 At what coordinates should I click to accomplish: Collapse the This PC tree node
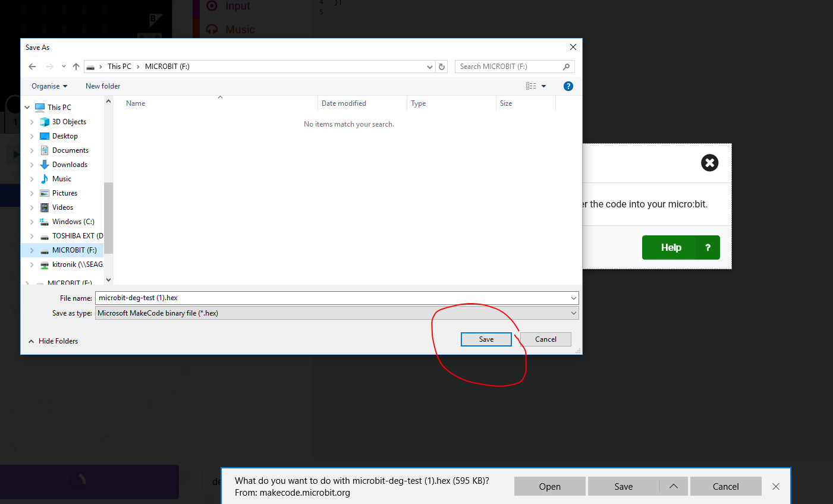pos(26,107)
